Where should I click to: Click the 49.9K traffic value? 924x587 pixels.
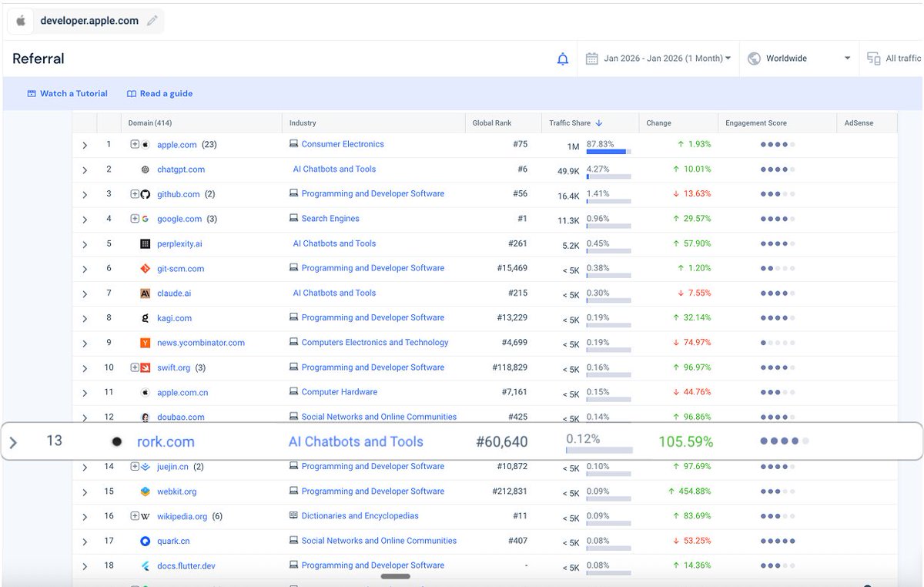568,172
